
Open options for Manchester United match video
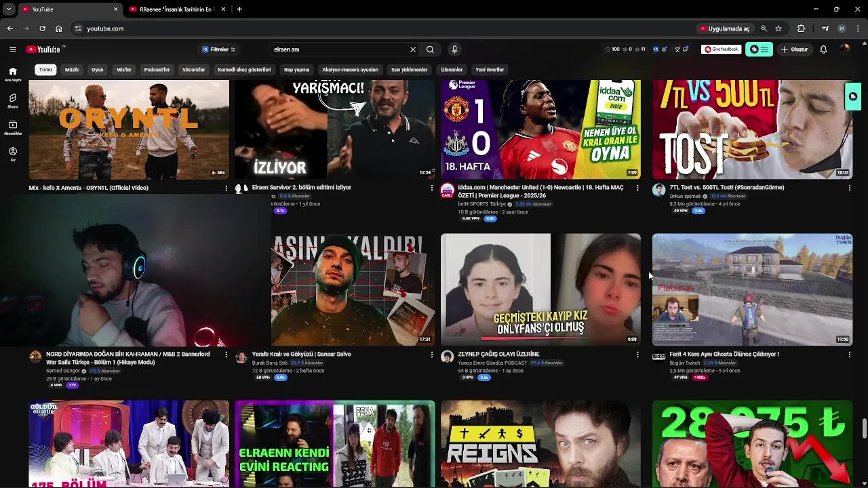(637, 188)
